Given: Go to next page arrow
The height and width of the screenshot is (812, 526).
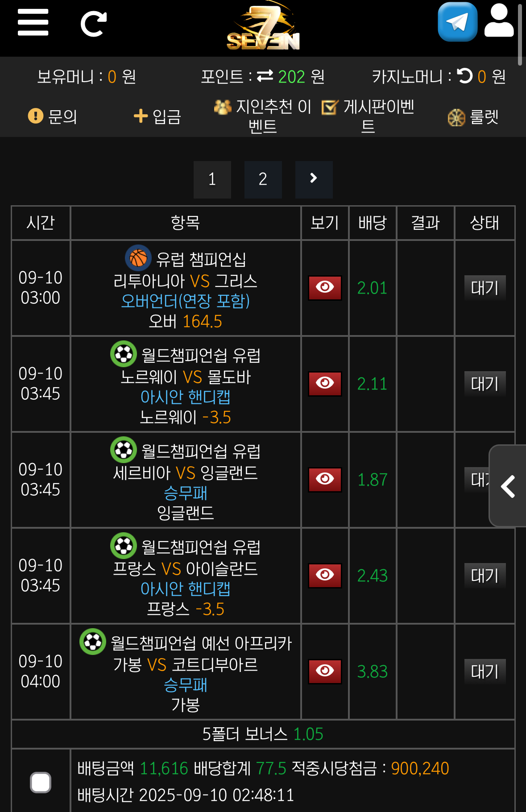Looking at the screenshot, I should click(x=314, y=179).
